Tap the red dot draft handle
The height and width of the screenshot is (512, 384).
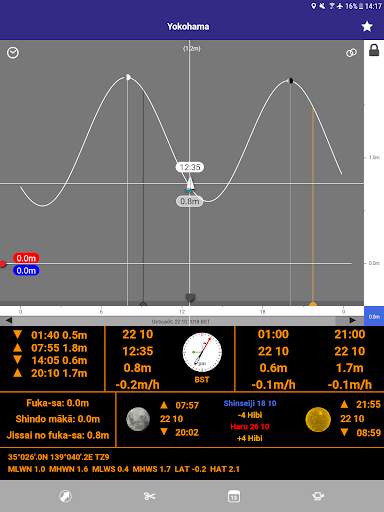tap(3, 264)
